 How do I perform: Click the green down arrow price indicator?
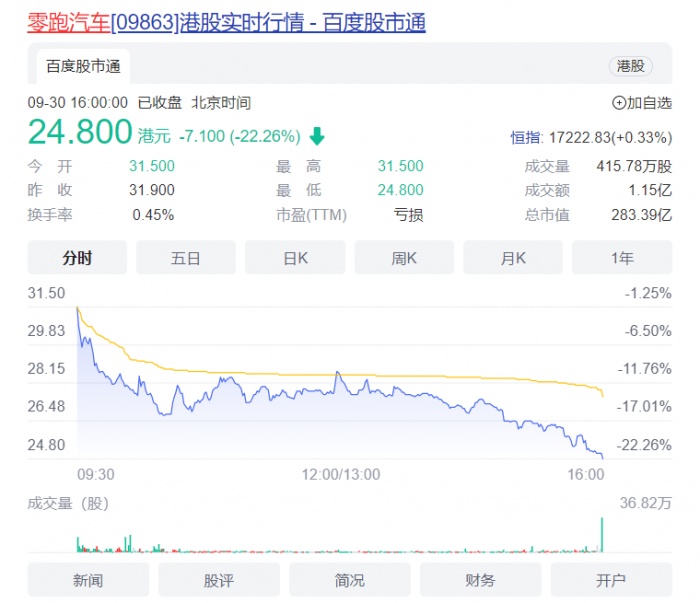click(317, 136)
